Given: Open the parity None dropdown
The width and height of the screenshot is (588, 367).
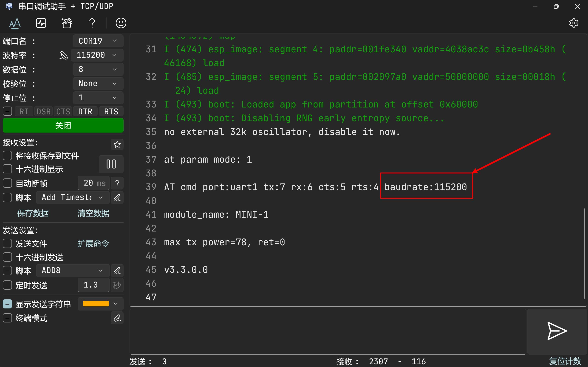Looking at the screenshot, I should tap(98, 84).
